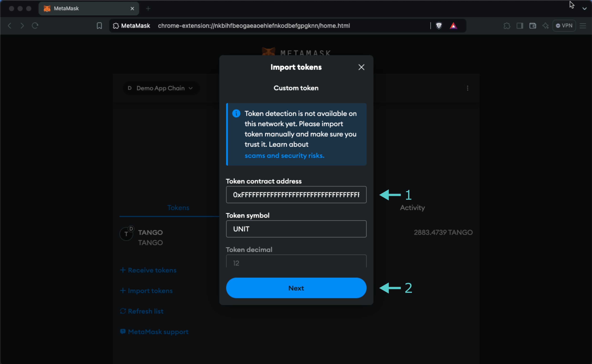
Task: Click the plus icon beside Receive tokens
Action: pos(123,270)
